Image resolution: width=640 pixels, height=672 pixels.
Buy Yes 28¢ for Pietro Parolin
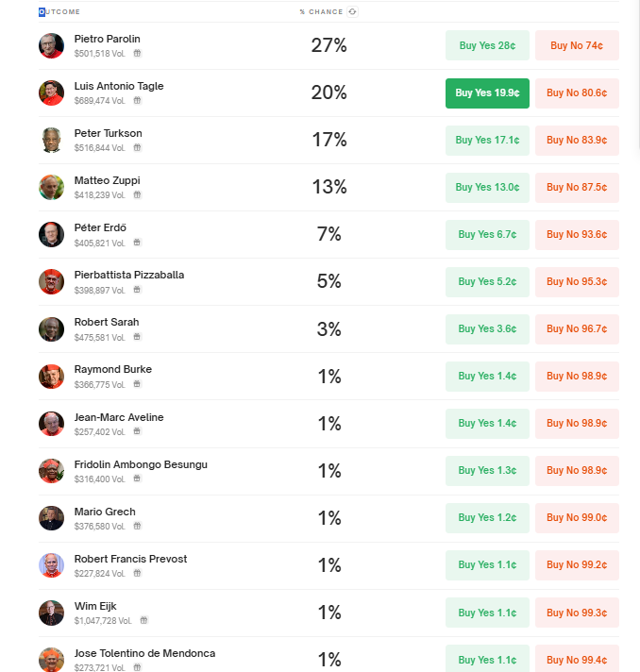[487, 45]
